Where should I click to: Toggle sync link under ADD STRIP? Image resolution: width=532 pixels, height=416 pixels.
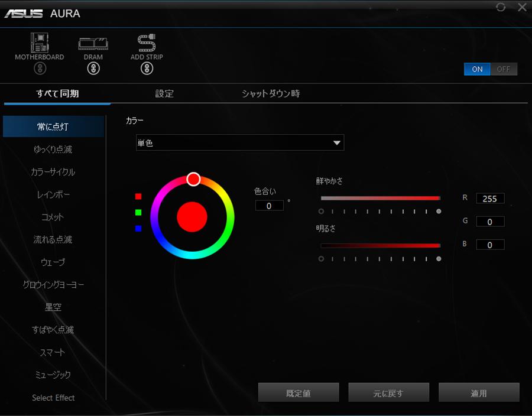tap(147, 69)
